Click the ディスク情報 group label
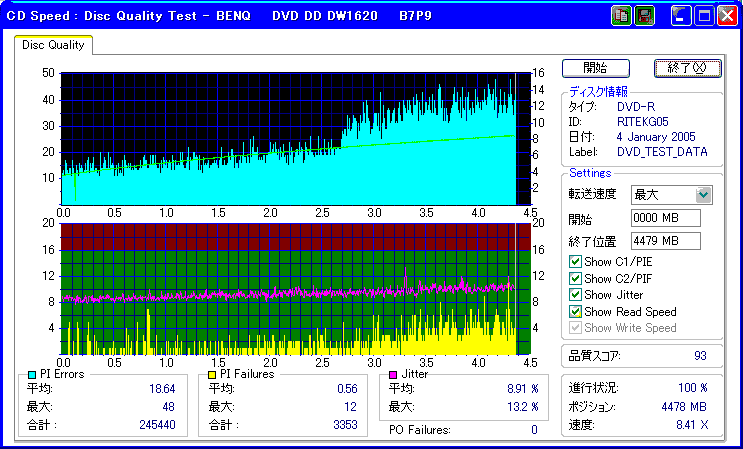The height and width of the screenshot is (449, 743). [x=598, y=91]
